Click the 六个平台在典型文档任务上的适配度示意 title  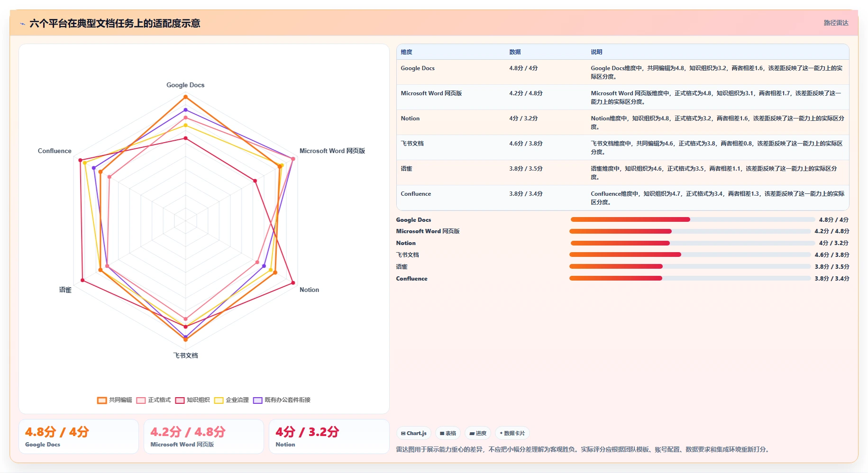click(x=115, y=23)
